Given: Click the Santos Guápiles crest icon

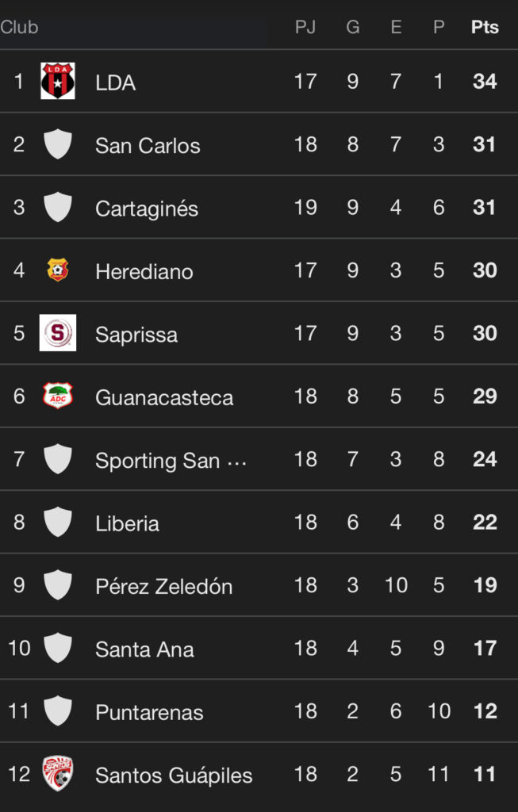Looking at the screenshot, I should (x=58, y=774).
